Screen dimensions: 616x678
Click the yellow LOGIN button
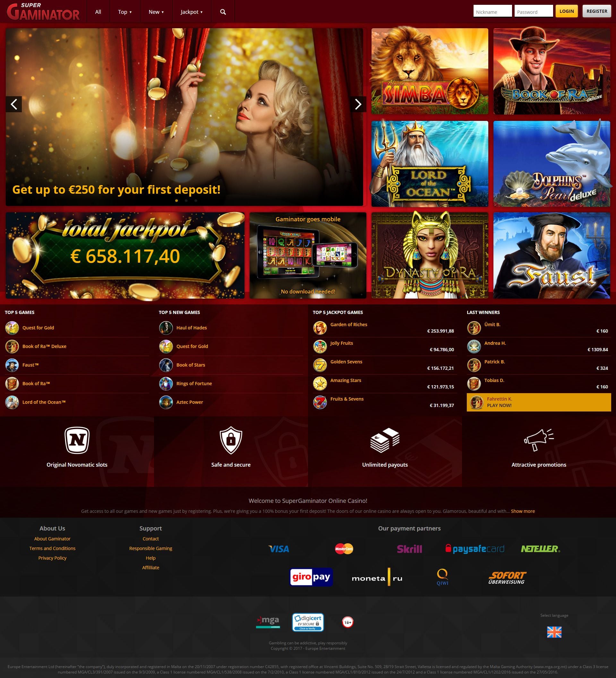pyautogui.click(x=567, y=11)
